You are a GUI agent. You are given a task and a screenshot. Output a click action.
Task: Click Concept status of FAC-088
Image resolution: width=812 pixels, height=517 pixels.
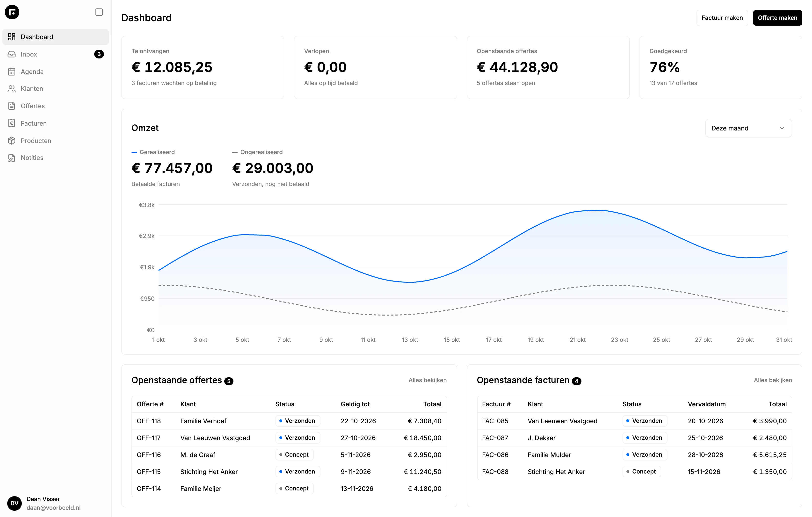[x=642, y=472]
